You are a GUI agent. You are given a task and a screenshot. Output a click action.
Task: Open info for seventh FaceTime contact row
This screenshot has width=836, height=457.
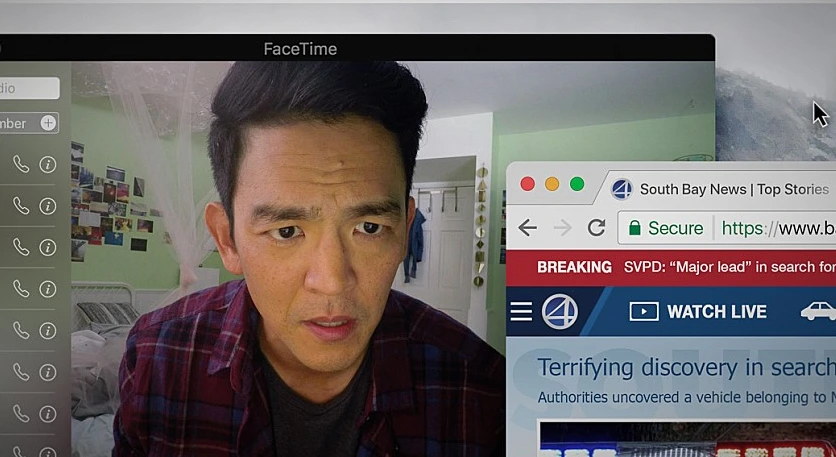click(47, 413)
